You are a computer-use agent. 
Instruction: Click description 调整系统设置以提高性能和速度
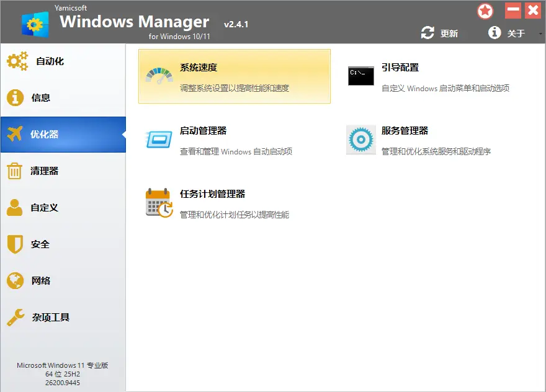click(x=235, y=88)
